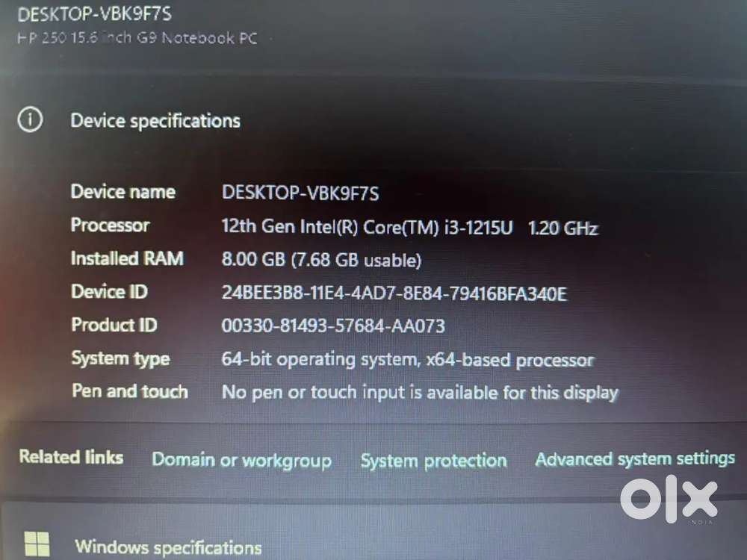Click the Windows logo icon
Image resolution: width=747 pixels, height=560 pixels.
point(37,544)
